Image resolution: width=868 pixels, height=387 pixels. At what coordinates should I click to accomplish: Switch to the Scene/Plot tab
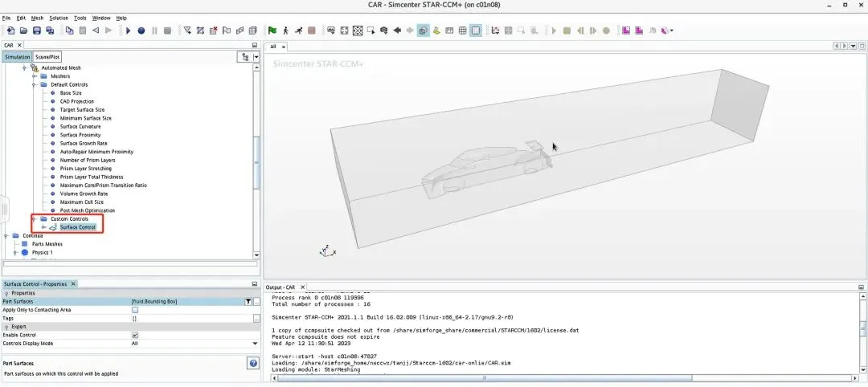[47, 57]
